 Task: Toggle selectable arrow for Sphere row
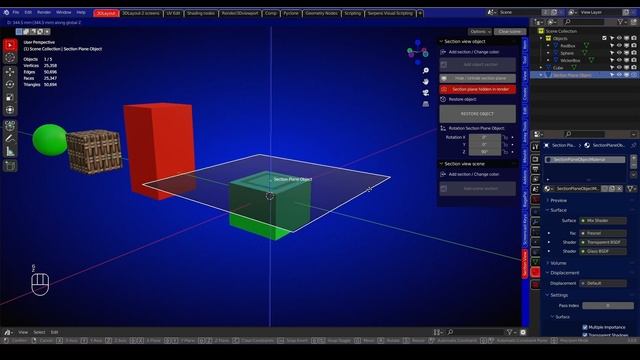[612, 53]
